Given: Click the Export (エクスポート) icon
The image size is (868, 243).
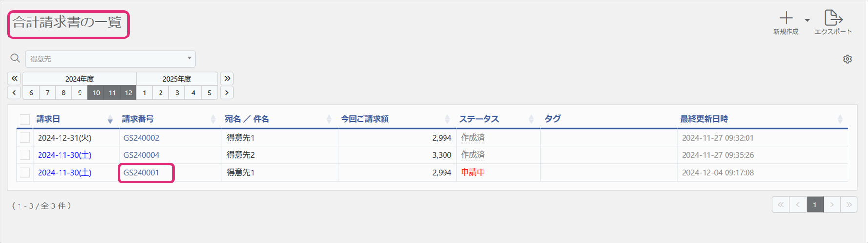Looking at the screenshot, I should [833, 19].
